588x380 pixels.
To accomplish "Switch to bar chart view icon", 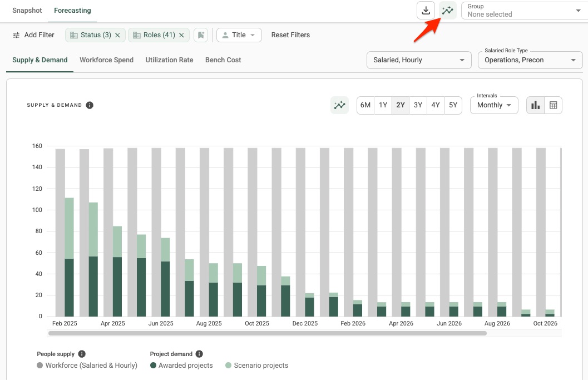I will pyautogui.click(x=535, y=105).
